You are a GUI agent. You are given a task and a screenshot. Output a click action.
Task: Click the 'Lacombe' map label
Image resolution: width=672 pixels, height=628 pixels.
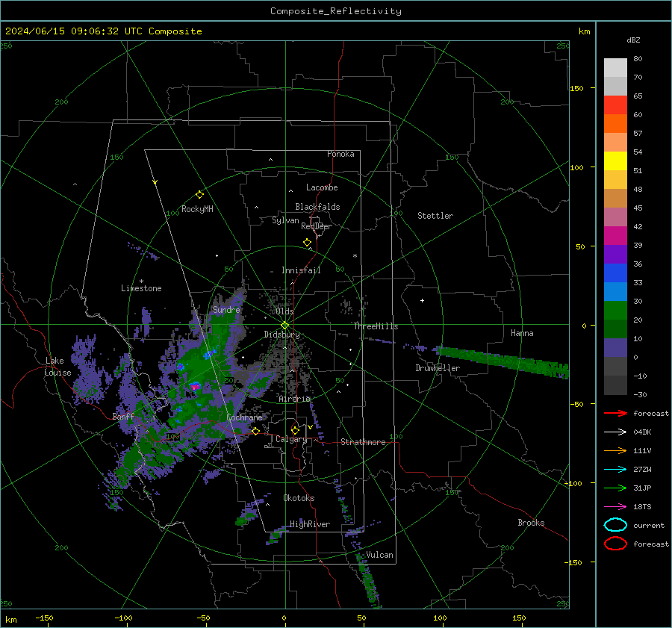322,187
